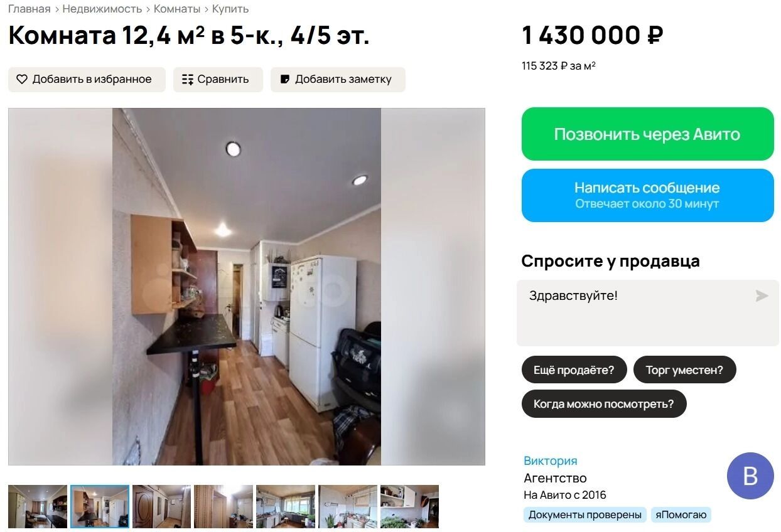The image size is (781, 532).
Task: Open the seller avatar with letter B
Action: (x=750, y=476)
